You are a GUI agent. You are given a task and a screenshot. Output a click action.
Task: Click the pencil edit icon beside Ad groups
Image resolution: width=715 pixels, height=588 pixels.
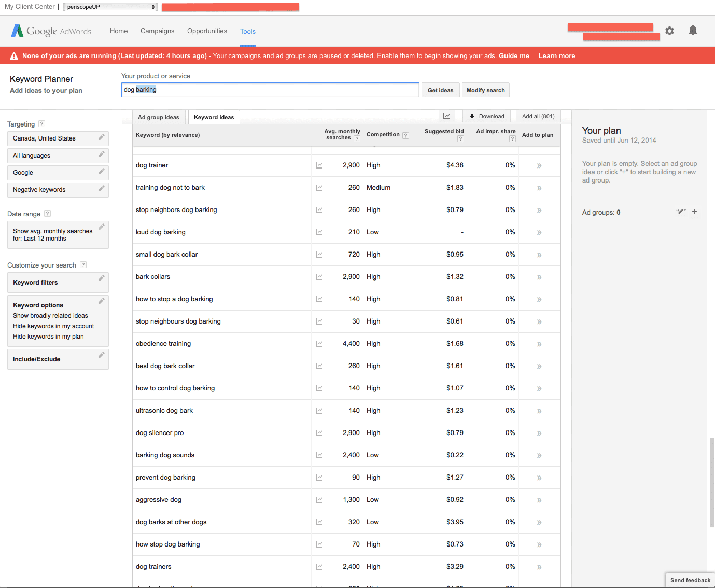tap(681, 212)
